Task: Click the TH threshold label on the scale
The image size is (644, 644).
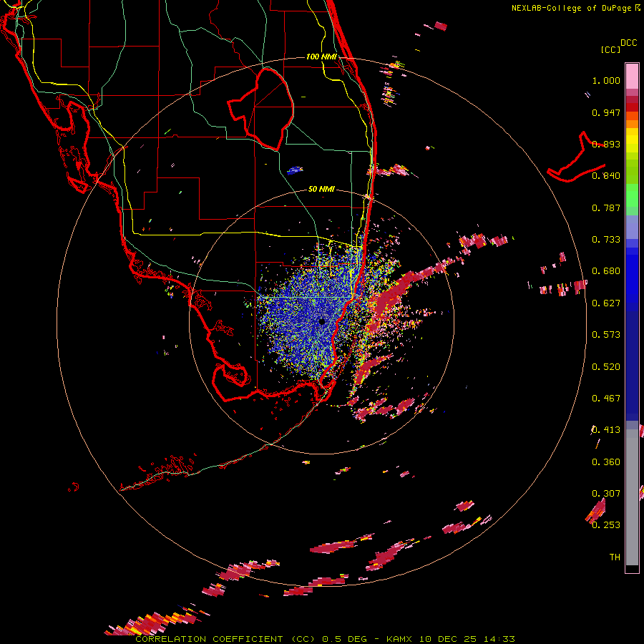Action: pos(615,557)
